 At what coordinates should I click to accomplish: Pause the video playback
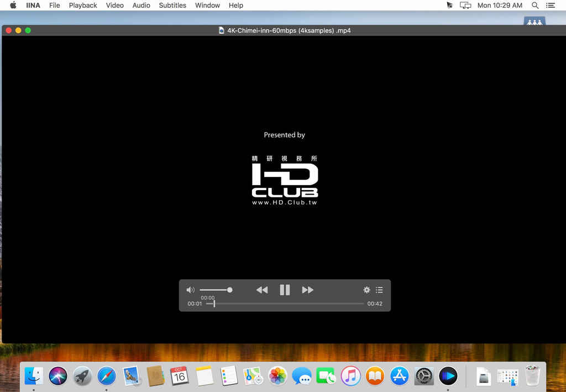(285, 290)
